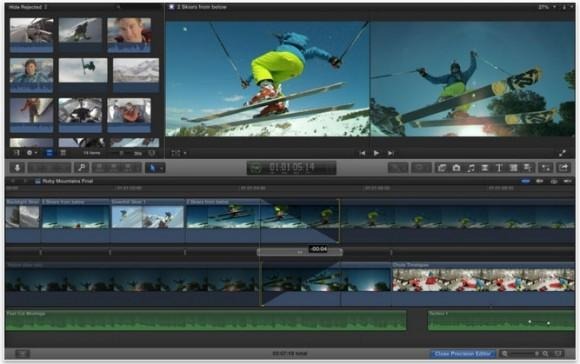
Task: Go forward in timeline history arrow
Action: click(25, 181)
